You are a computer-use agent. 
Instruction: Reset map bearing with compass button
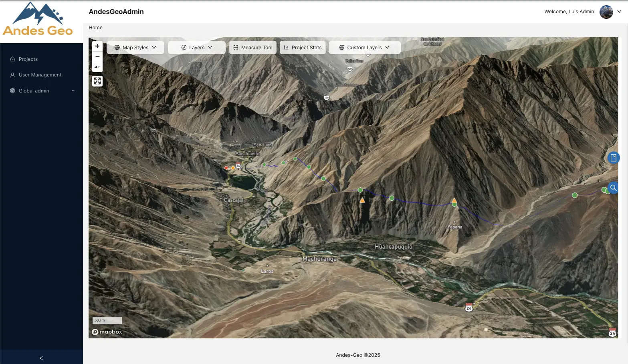tap(97, 67)
